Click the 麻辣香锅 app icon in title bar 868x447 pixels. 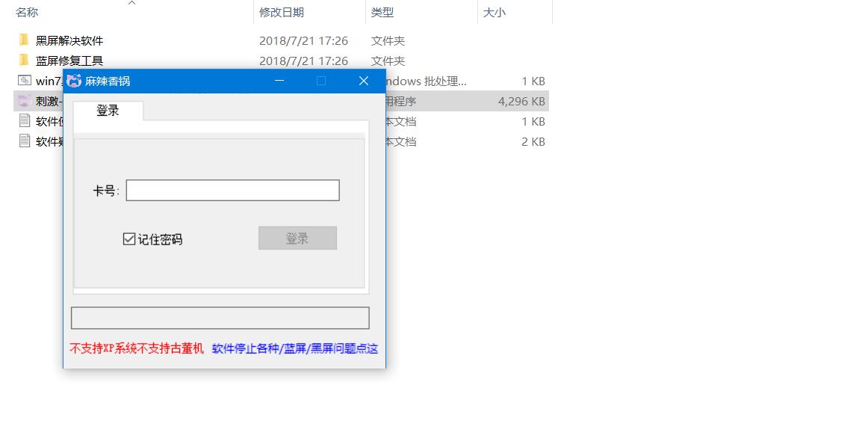[x=73, y=81]
